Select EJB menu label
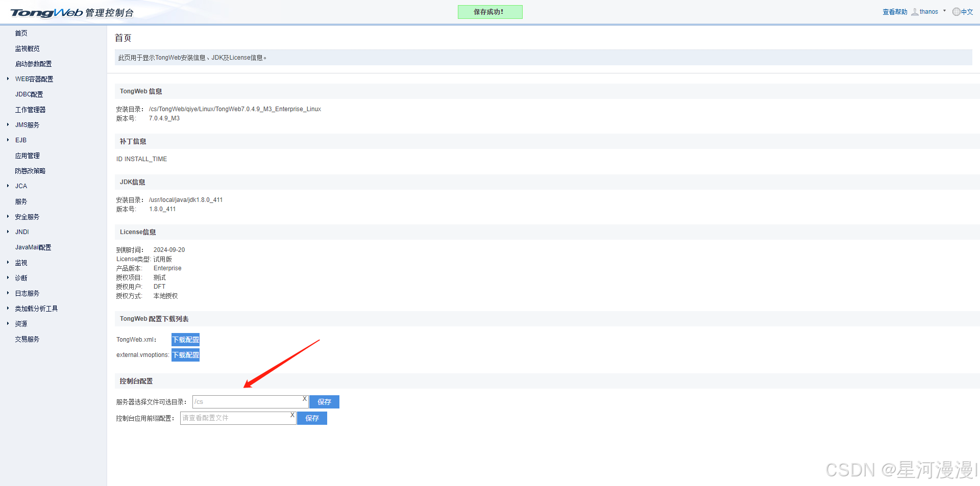980x486 pixels. click(x=21, y=140)
